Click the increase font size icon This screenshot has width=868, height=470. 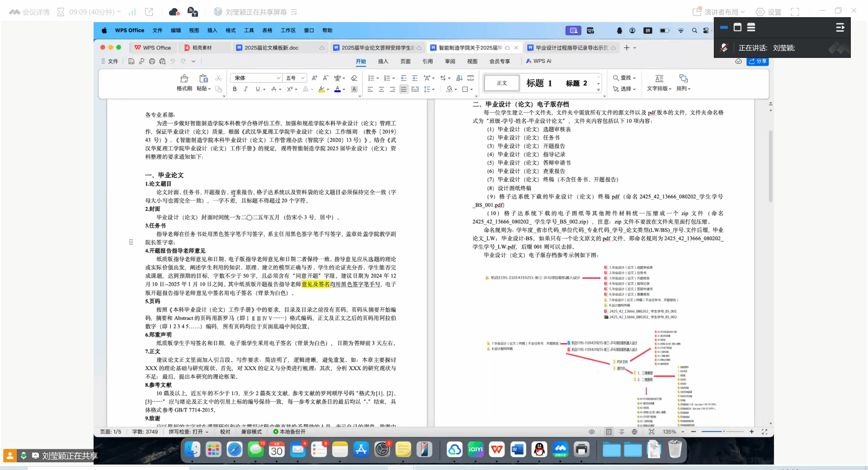click(x=315, y=78)
